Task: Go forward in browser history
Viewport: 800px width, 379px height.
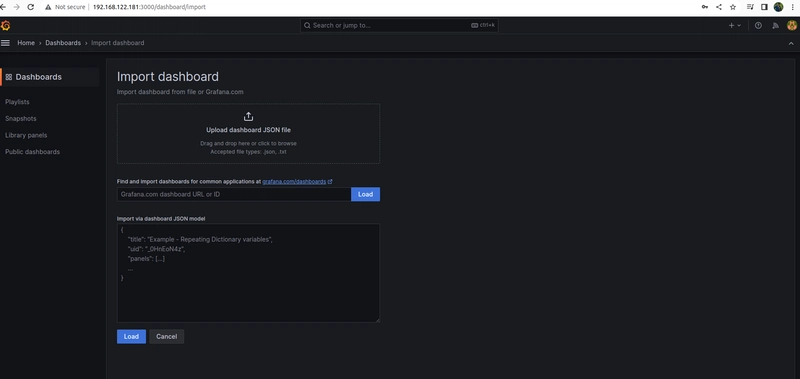Action: click(x=16, y=7)
